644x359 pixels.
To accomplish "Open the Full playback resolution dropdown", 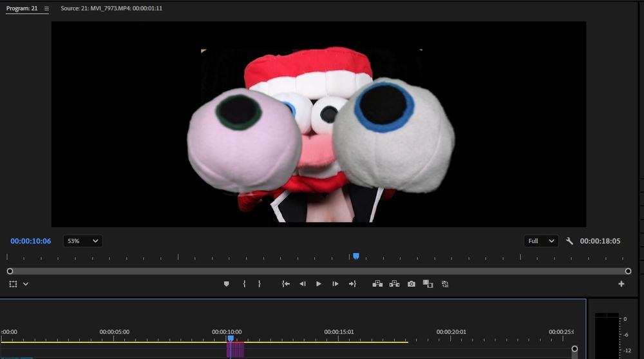I will pos(541,241).
